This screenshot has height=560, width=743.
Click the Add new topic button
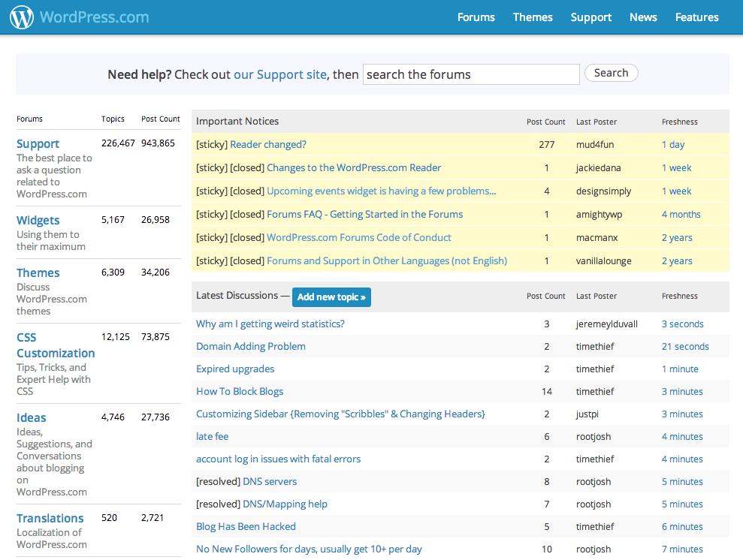[331, 297]
